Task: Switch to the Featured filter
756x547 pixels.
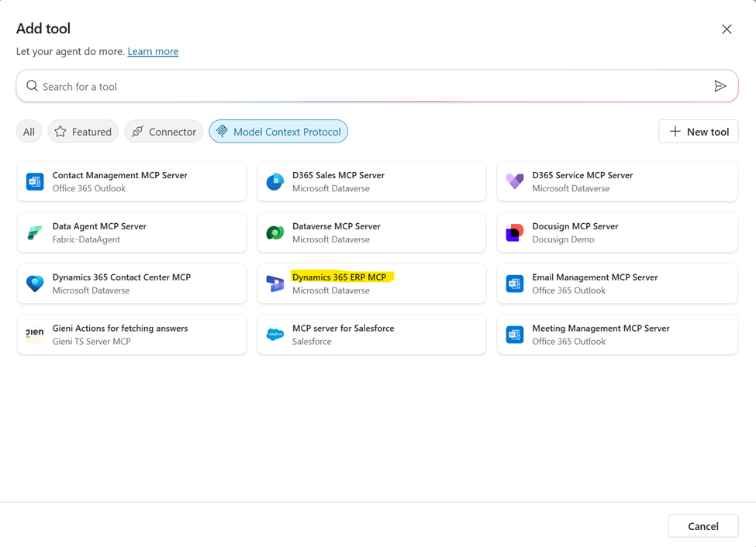Action: click(83, 132)
